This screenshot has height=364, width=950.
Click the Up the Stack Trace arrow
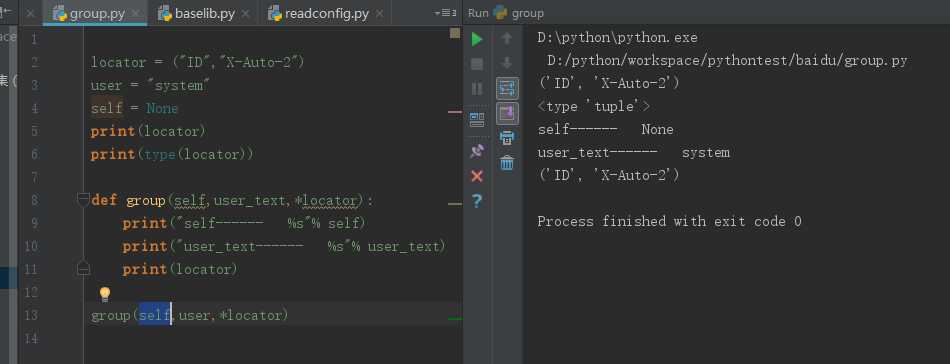pyautogui.click(x=507, y=39)
